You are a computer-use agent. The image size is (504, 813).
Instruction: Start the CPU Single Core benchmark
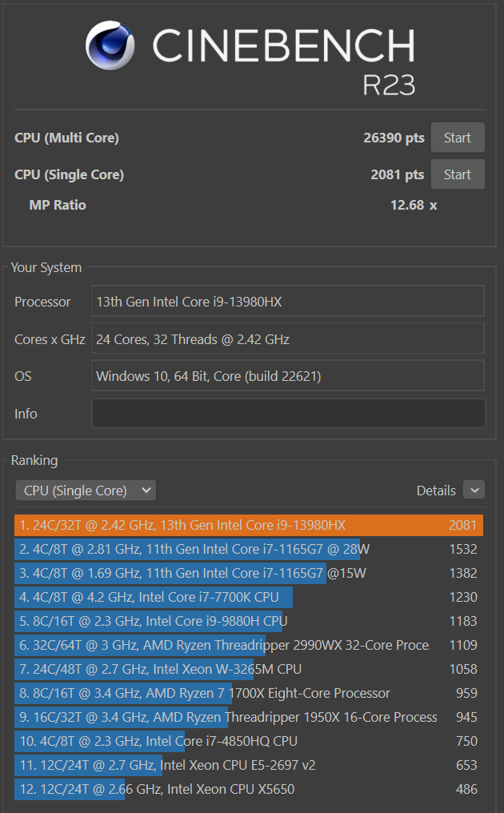click(458, 174)
